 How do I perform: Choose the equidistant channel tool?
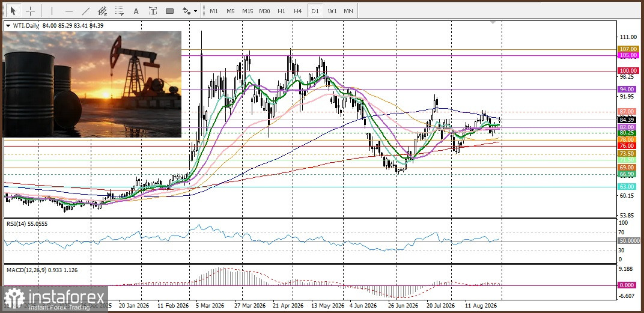tap(103, 11)
